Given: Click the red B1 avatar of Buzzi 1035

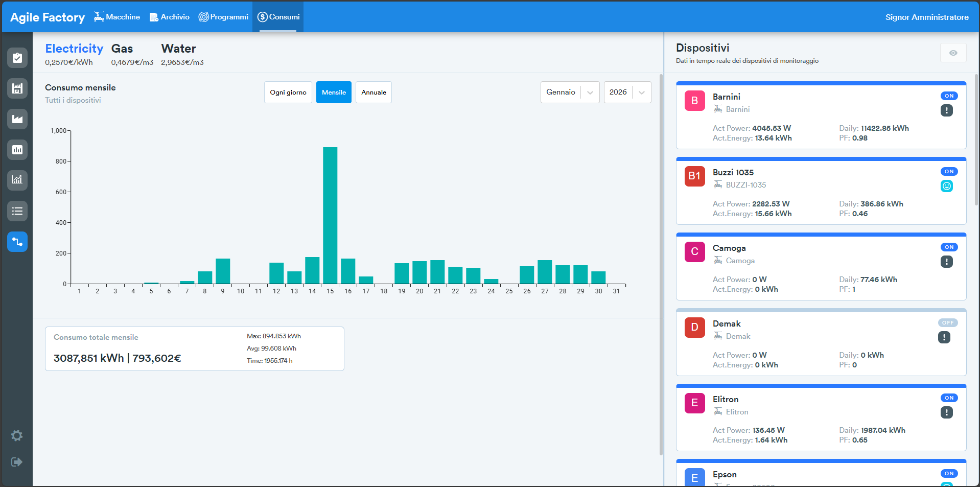Looking at the screenshot, I should tap(694, 176).
